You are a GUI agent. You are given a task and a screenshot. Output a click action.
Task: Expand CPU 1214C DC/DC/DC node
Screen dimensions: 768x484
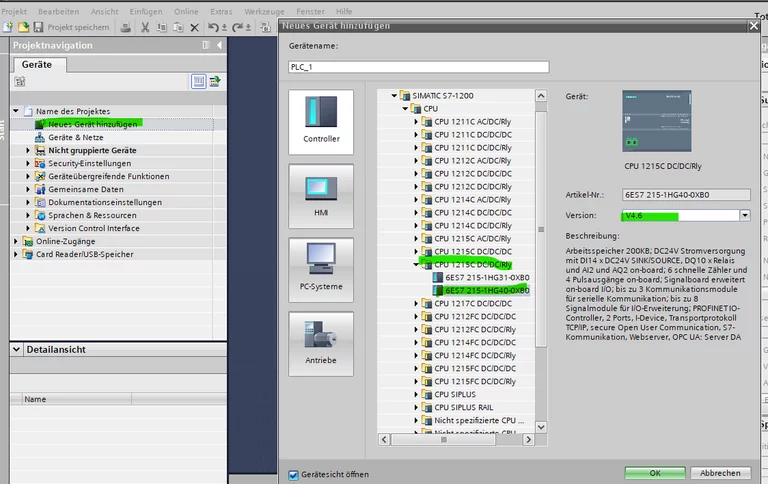click(x=416, y=213)
